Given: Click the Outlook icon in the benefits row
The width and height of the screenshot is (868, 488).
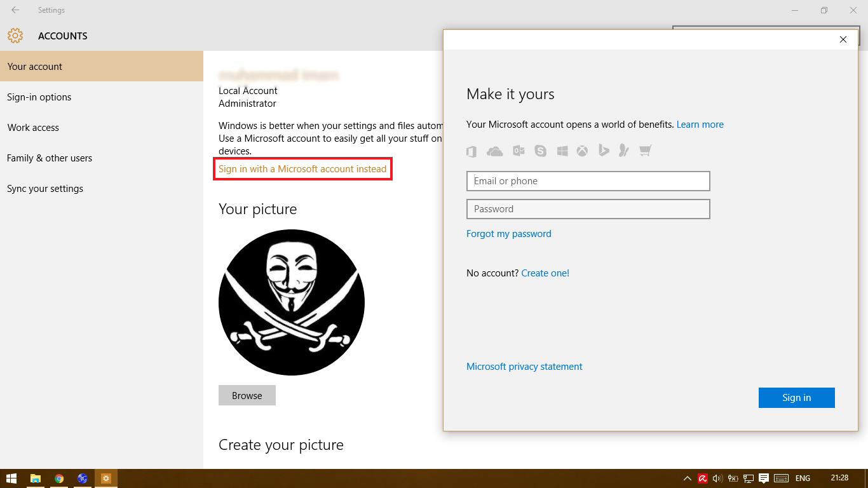Looking at the screenshot, I should (519, 151).
